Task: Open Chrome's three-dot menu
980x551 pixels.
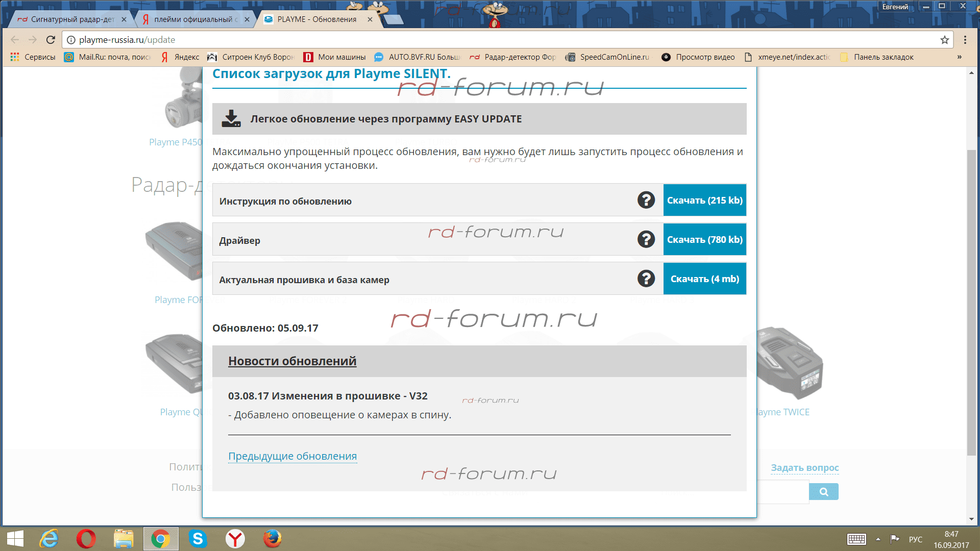Action: (965, 40)
